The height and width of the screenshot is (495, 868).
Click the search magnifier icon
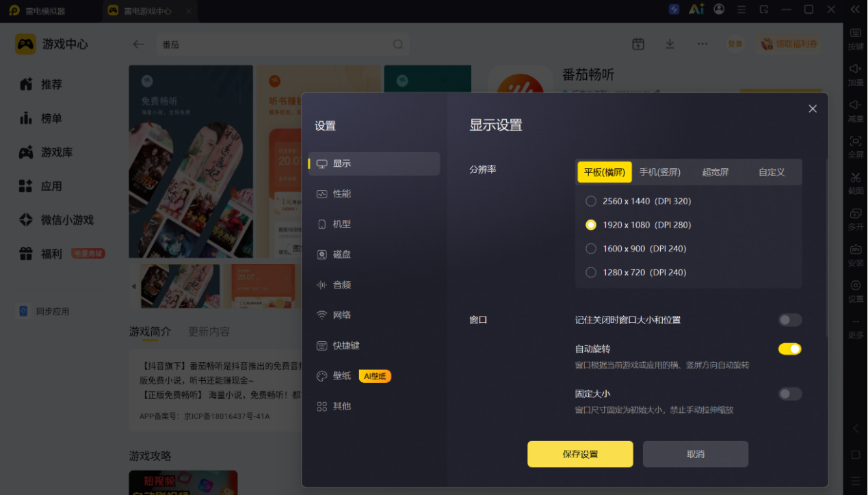point(398,44)
